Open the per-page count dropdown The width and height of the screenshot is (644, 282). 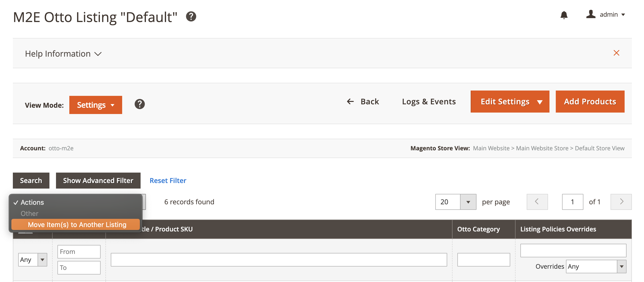pos(468,202)
